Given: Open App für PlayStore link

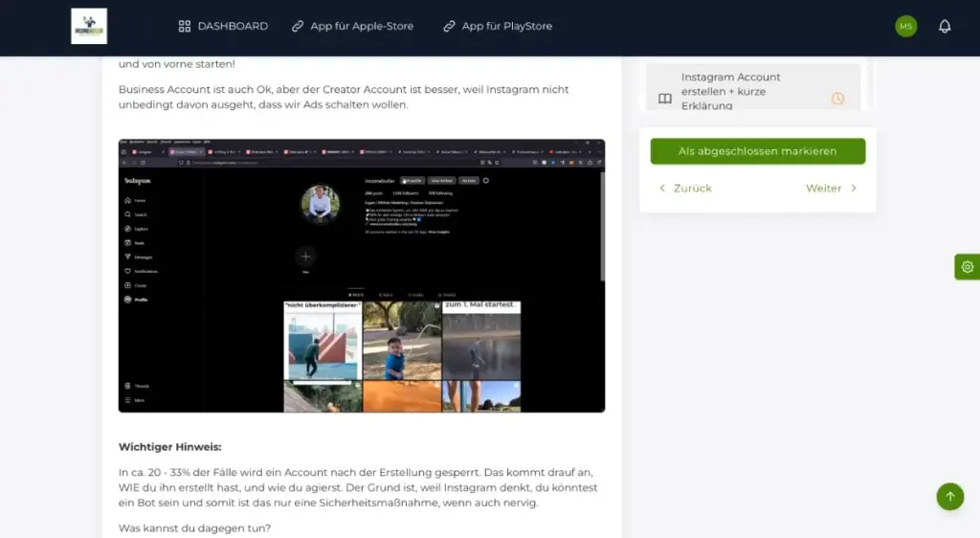Looking at the screenshot, I should click(506, 27).
